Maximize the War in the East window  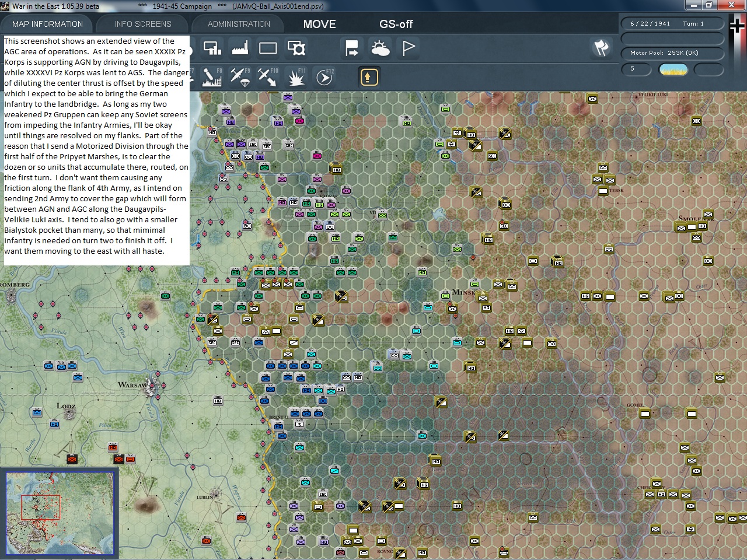[708, 5]
